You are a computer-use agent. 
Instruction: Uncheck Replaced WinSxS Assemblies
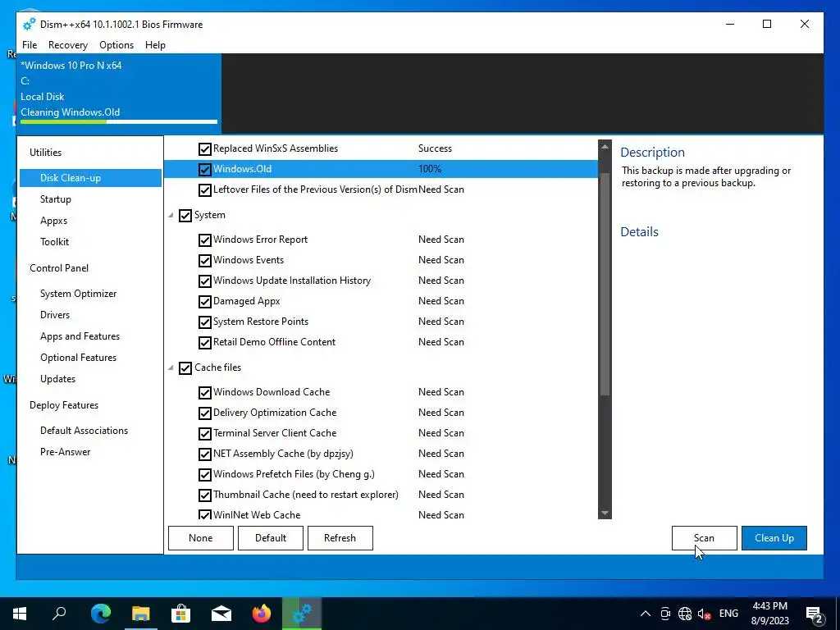[204, 149]
